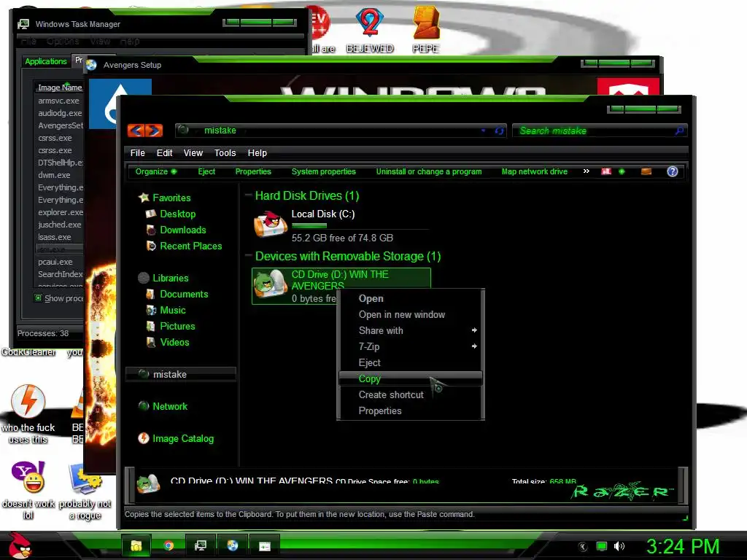This screenshot has width=747, height=560.
Task: Switch to Applications tab in Task Manager
Action: 46,61
